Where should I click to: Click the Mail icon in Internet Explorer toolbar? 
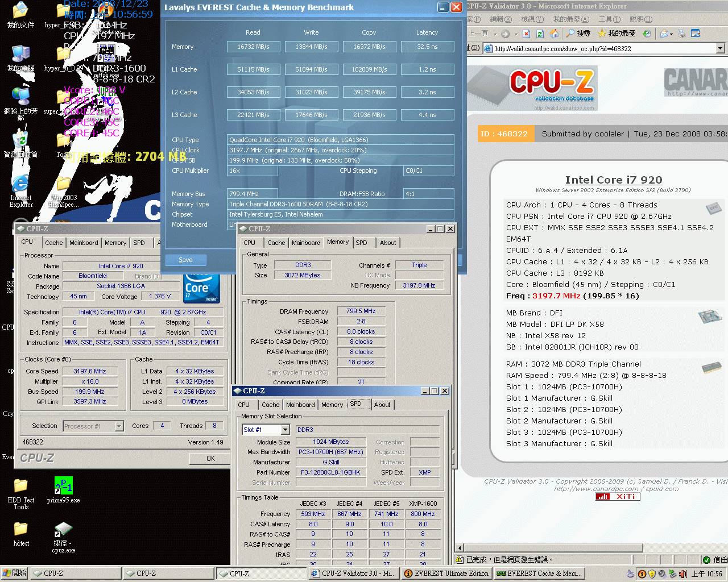(663, 34)
